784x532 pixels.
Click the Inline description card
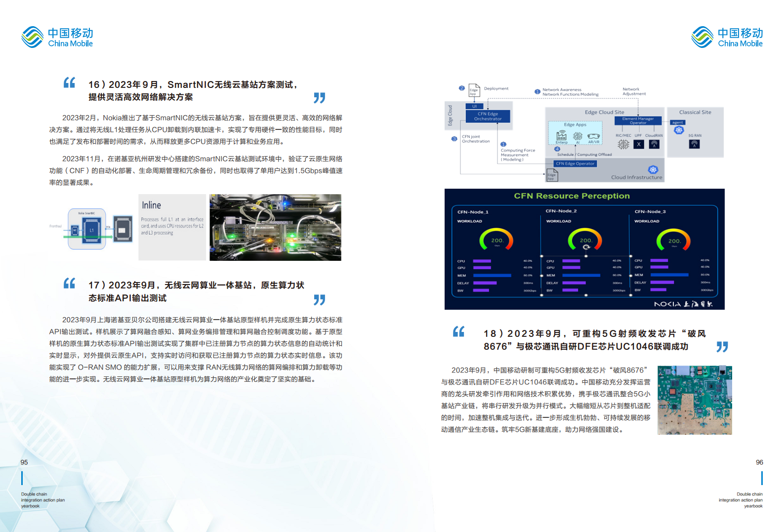[x=172, y=227]
